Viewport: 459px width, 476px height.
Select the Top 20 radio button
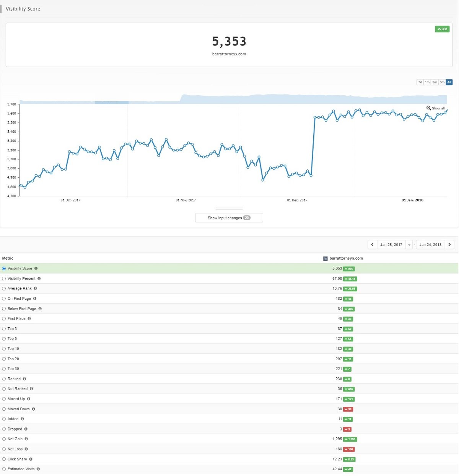(4, 359)
